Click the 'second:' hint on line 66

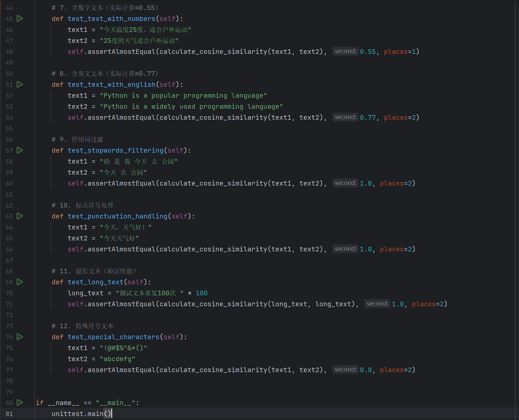point(346,249)
